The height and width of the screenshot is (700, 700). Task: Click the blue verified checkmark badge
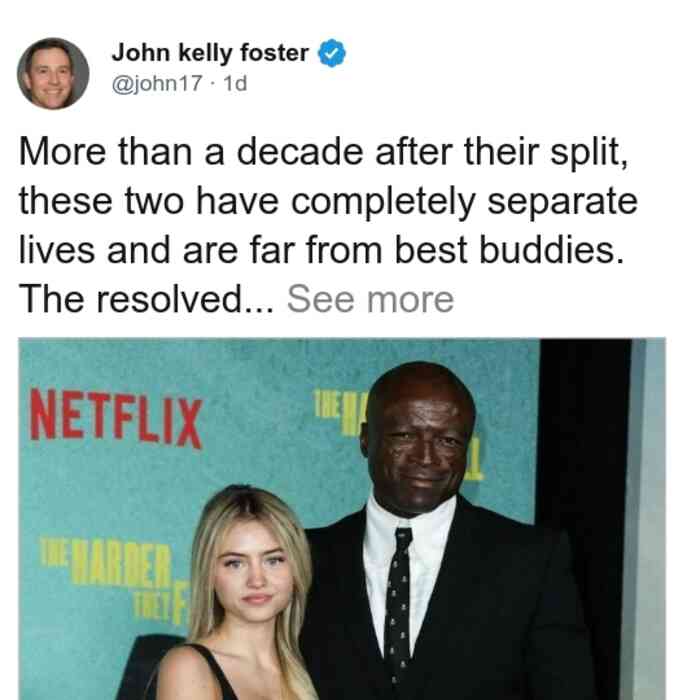(332, 53)
